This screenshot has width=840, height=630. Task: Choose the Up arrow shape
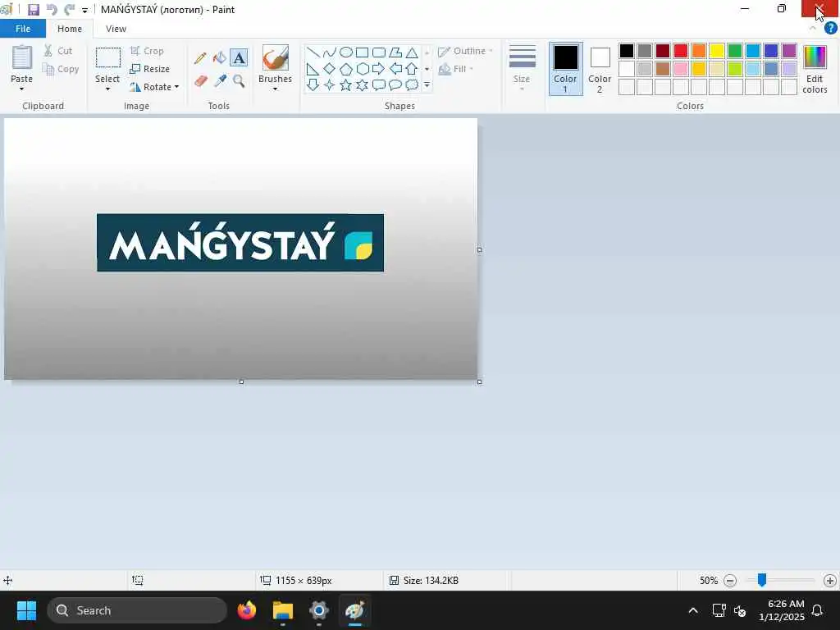click(x=412, y=69)
